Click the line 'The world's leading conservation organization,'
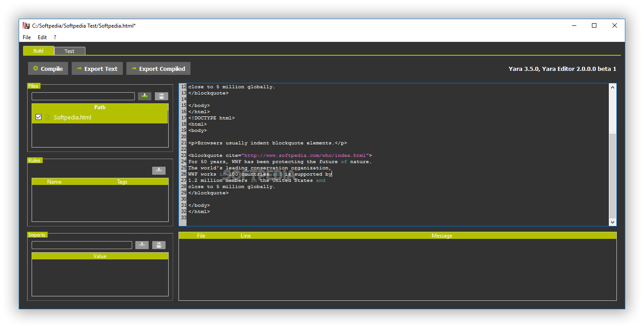This screenshot has width=644, height=328. (259, 168)
